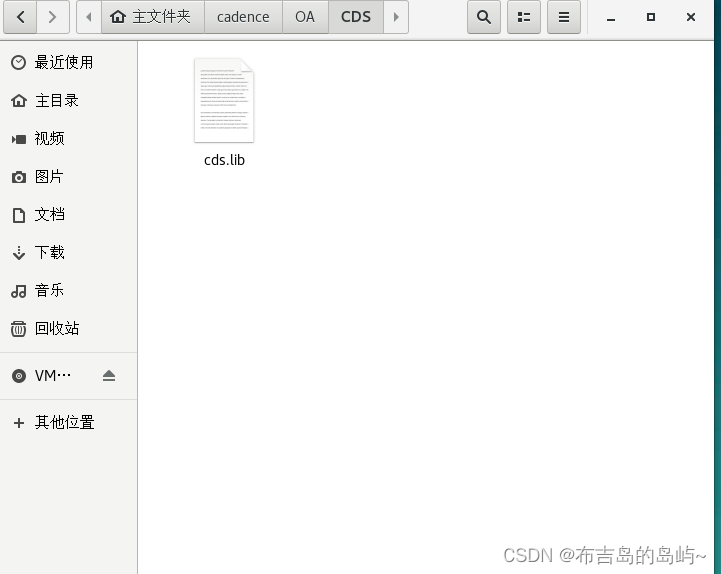Viewport: 721px width, 574px height.
Task: Open the 回收站 trash in sidebar
Action: (57, 329)
